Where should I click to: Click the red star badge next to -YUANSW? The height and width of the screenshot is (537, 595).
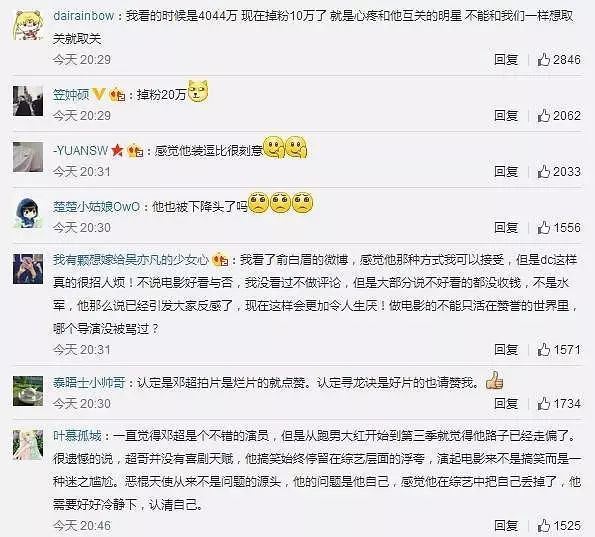point(117,151)
